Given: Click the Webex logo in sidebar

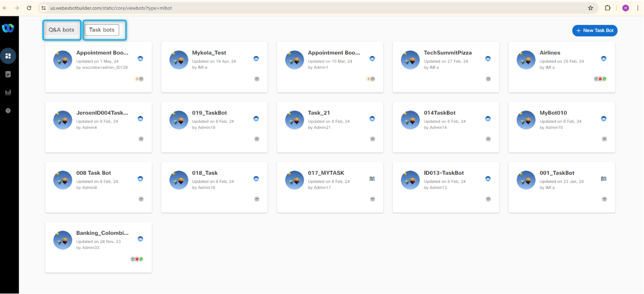Looking at the screenshot, I should 8,28.
